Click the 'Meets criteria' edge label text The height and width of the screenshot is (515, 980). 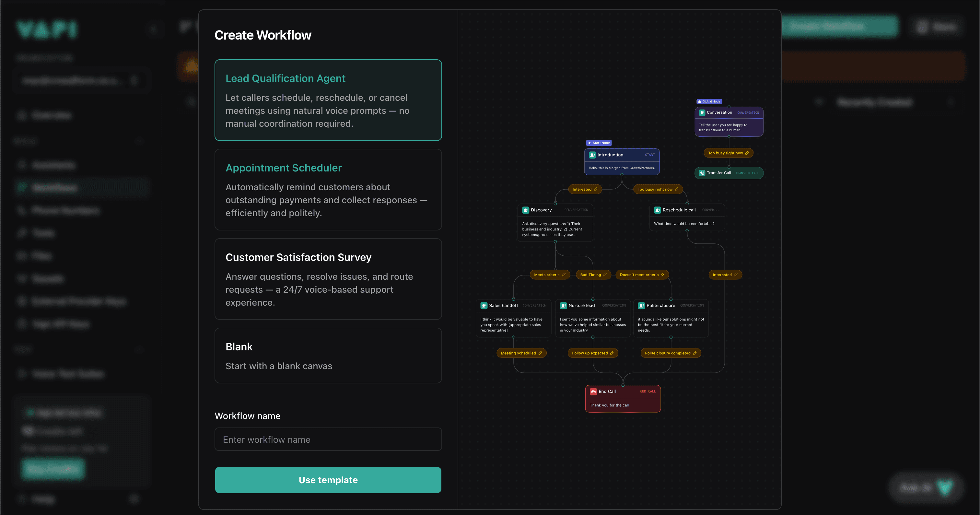click(x=547, y=275)
